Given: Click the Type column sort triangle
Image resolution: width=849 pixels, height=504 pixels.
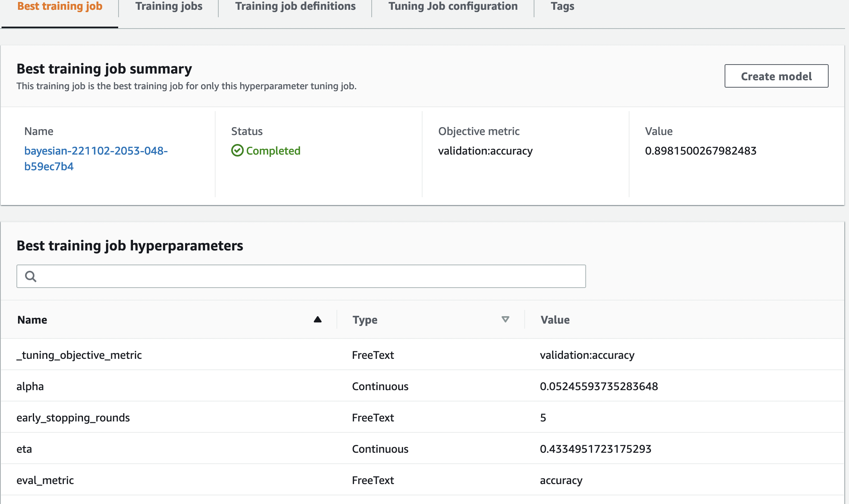Looking at the screenshot, I should (505, 320).
